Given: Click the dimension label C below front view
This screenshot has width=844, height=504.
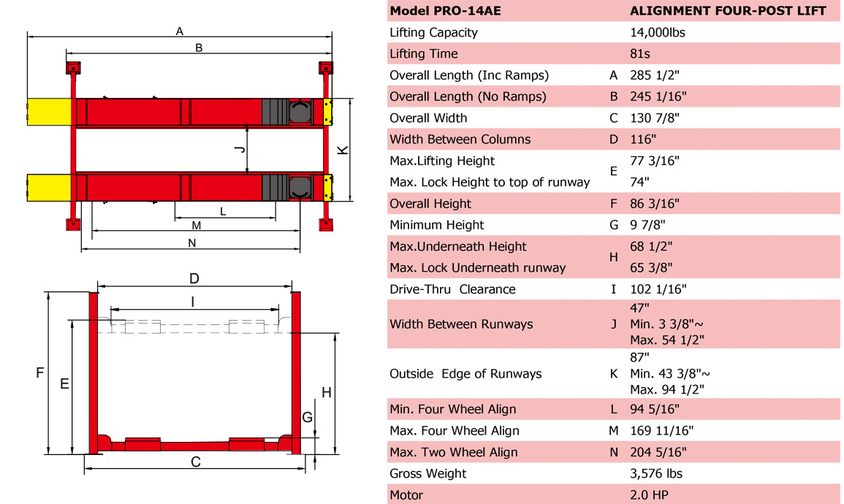Looking at the screenshot, I should pos(195,461).
